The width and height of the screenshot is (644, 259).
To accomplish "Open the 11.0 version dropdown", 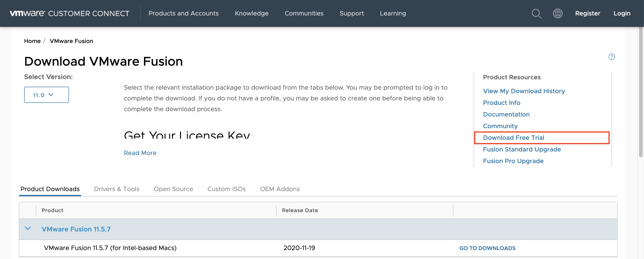I will coord(47,95).
